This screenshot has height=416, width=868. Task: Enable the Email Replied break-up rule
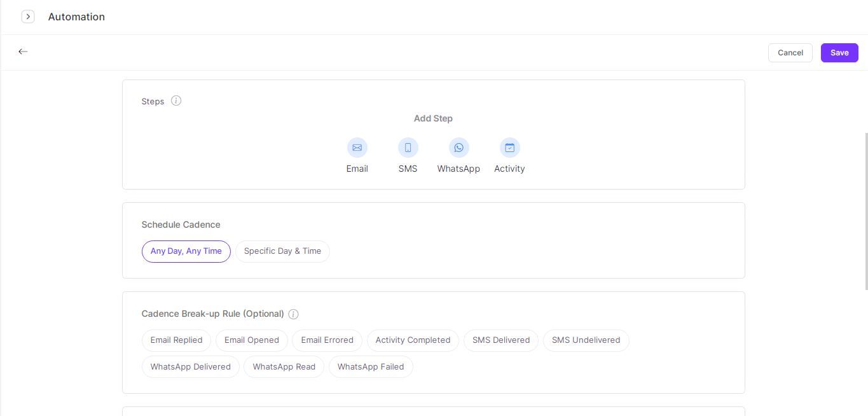[x=176, y=340]
